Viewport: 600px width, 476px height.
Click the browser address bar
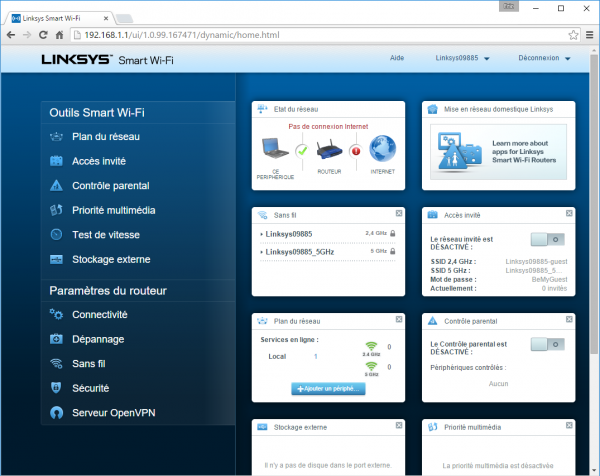click(x=300, y=35)
